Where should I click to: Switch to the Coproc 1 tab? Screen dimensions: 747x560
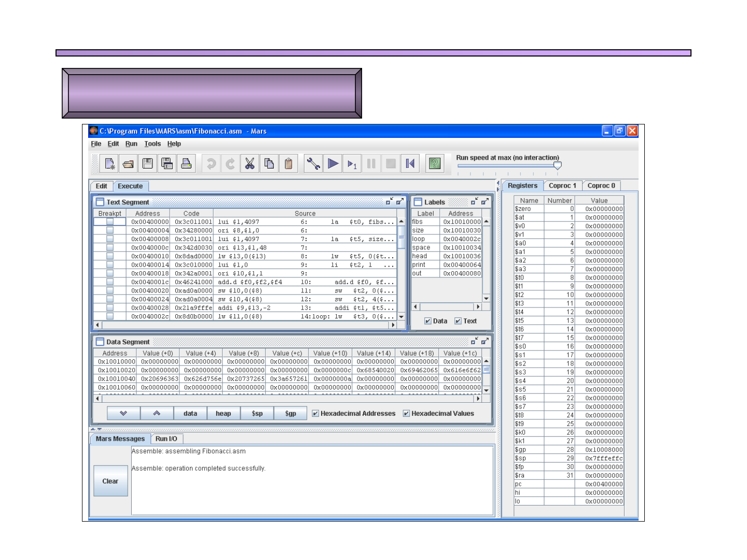562,186
